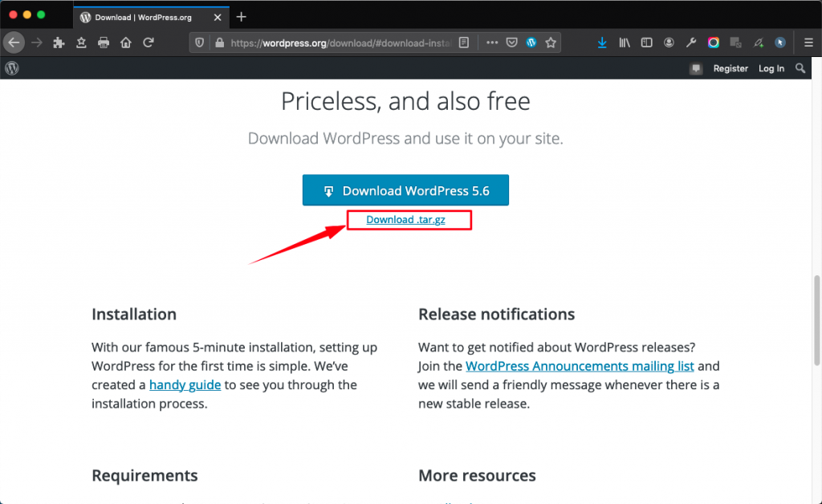Reload the current page
The width and height of the screenshot is (822, 504).
pos(149,43)
